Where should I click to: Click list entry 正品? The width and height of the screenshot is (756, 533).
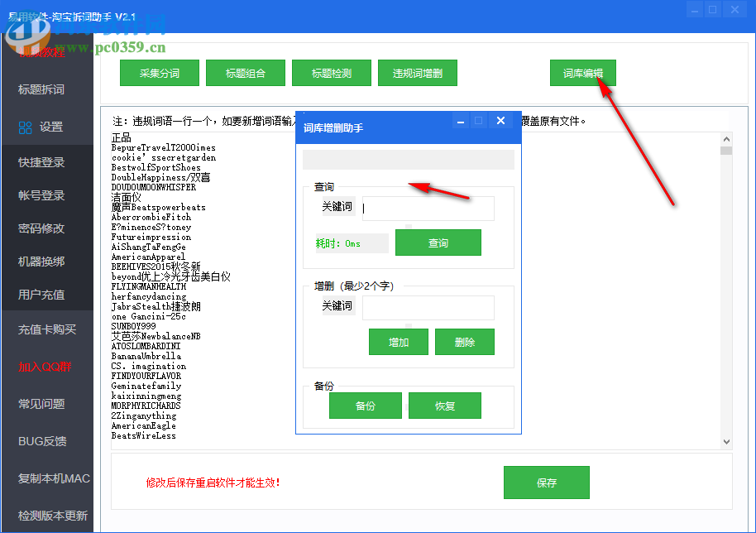(121, 137)
